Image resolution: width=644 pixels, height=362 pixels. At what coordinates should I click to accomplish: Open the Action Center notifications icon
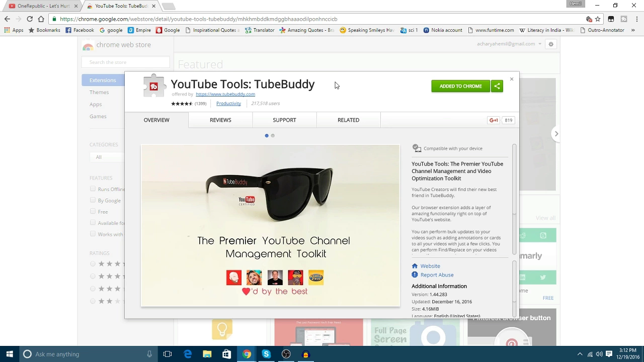[x=609, y=354]
